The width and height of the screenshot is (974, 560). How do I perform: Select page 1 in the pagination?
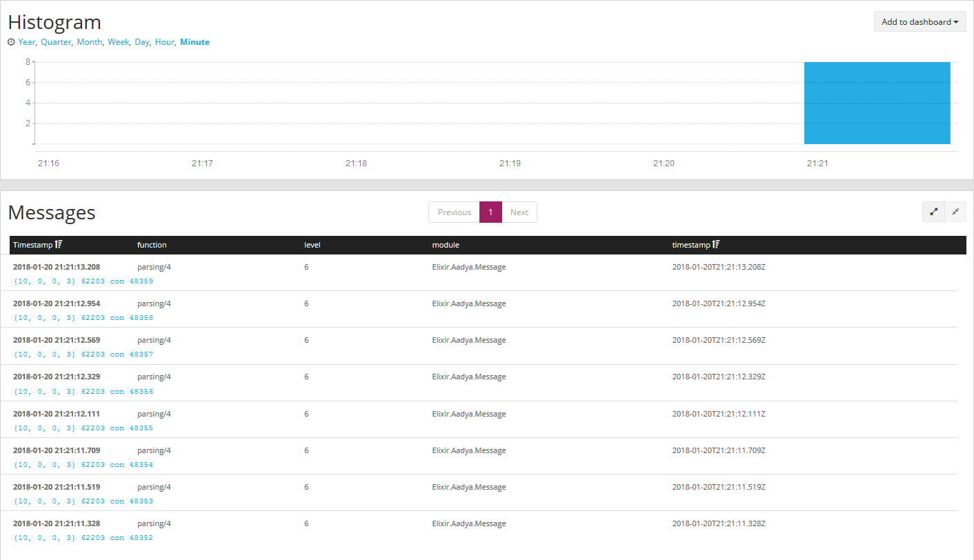[x=490, y=212]
